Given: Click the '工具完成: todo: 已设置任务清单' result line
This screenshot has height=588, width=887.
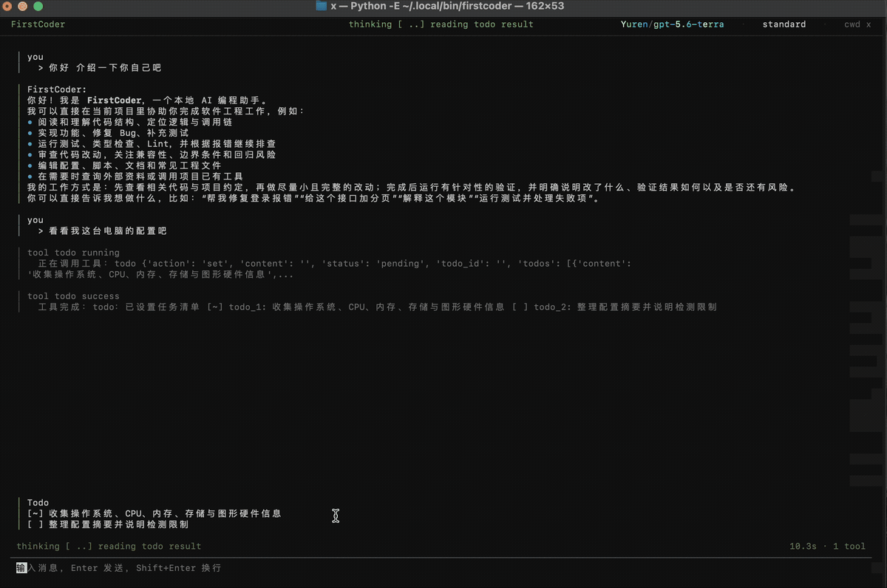Looking at the screenshot, I should pyautogui.click(x=377, y=307).
